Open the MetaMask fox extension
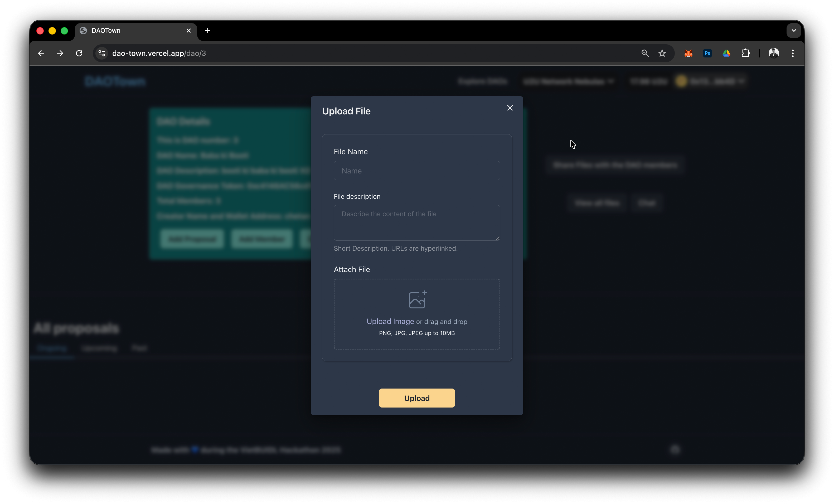This screenshot has height=504, width=834. [x=688, y=53]
